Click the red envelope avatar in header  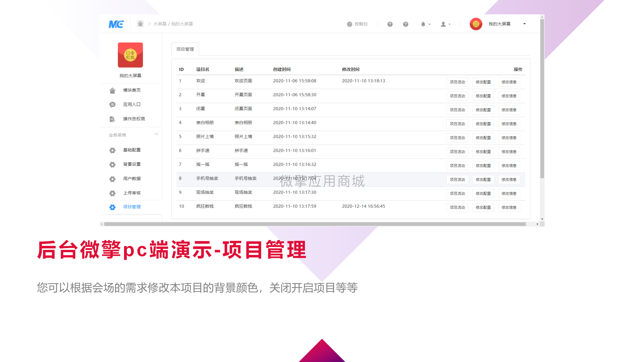click(476, 24)
